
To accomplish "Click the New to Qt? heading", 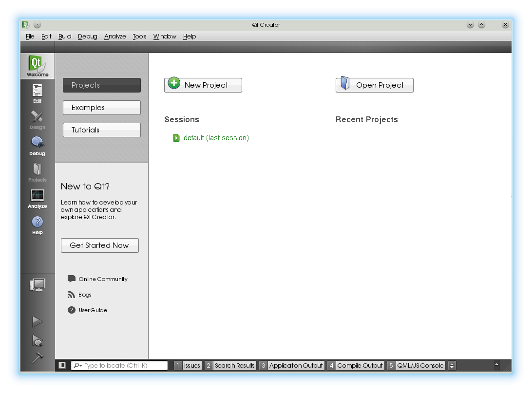I will [x=85, y=186].
